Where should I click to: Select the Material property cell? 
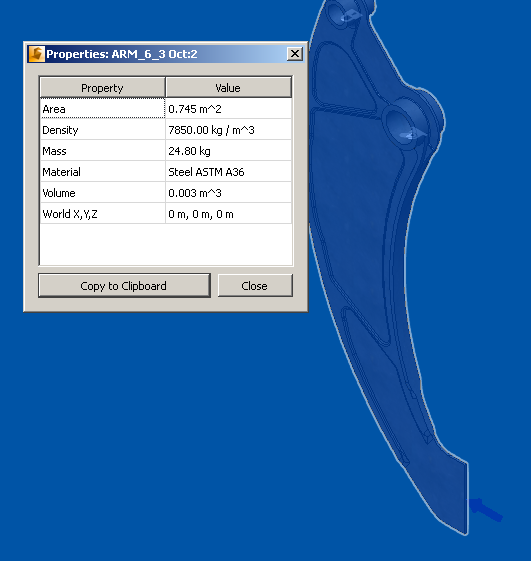(x=102, y=172)
